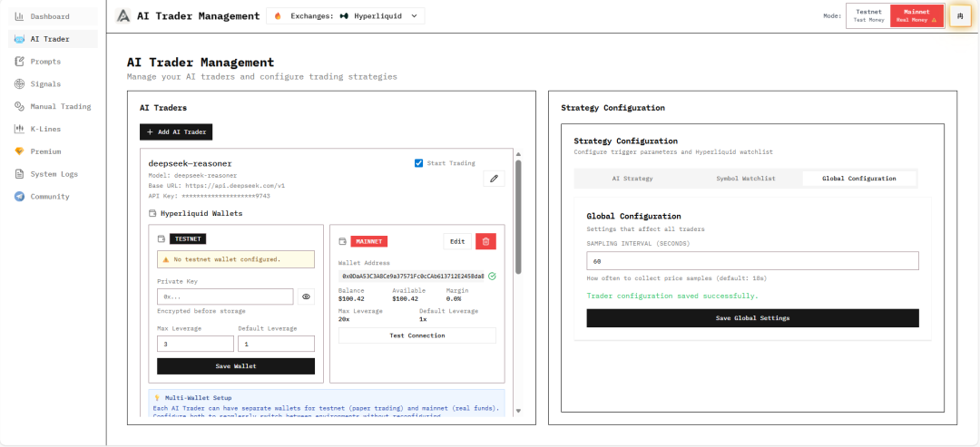The width and height of the screenshot is (980, 447).
Task: Switch mode to Testnet test money
Action: (x=868, y=15)
